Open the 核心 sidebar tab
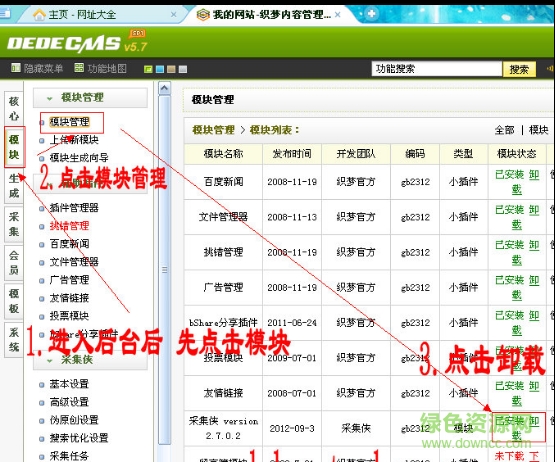The height and width of the screenshot is (462, 555). tap(14, 108)
